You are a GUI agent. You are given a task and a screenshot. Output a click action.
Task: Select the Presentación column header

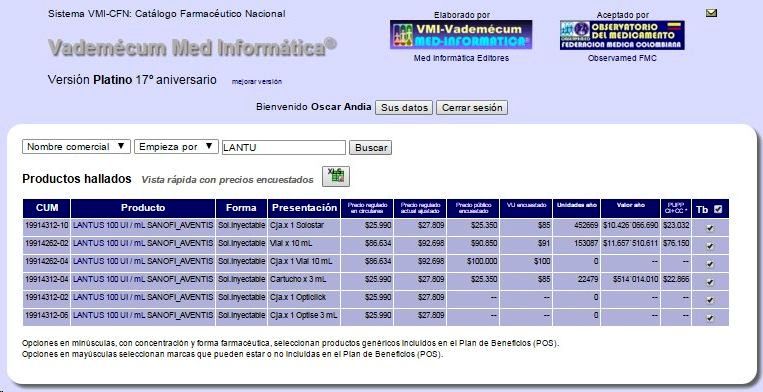click(x=304, y=208)
